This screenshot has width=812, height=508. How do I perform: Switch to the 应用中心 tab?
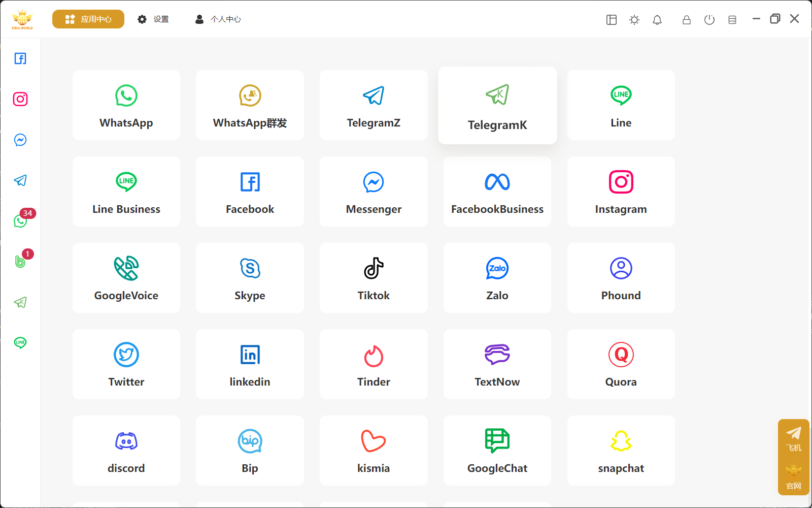(88, 19)
